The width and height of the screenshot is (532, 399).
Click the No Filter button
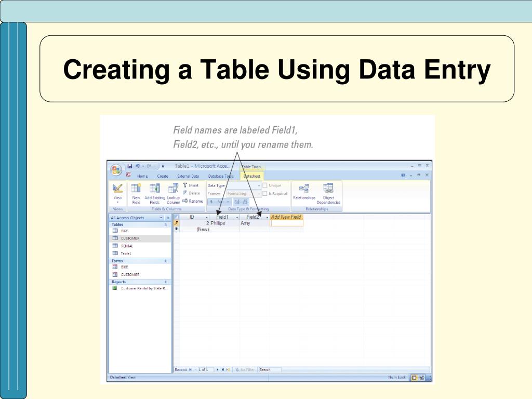(x=245, y=370)
